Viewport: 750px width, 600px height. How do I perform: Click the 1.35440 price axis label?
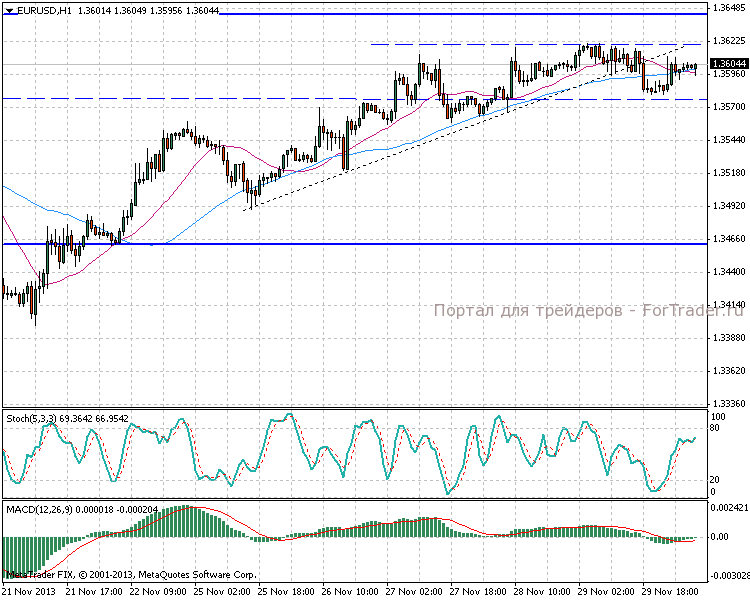coord(729,140)
